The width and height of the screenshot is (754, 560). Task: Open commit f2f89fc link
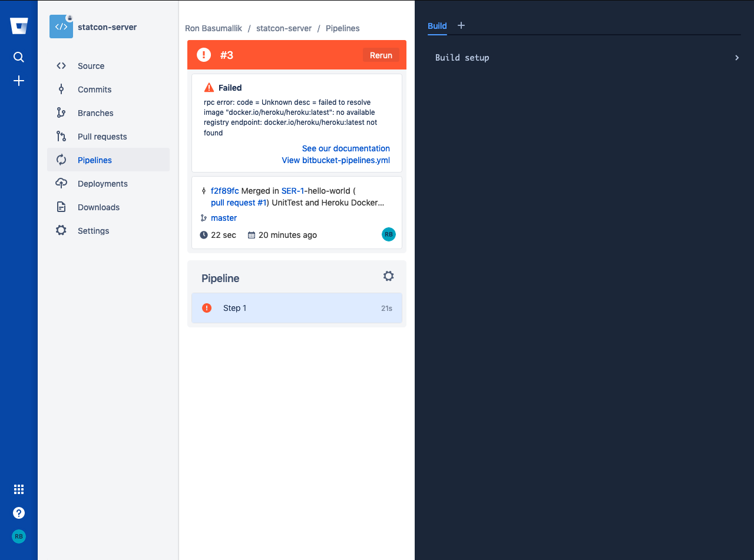pyautogui.click(x=225, y=191)
